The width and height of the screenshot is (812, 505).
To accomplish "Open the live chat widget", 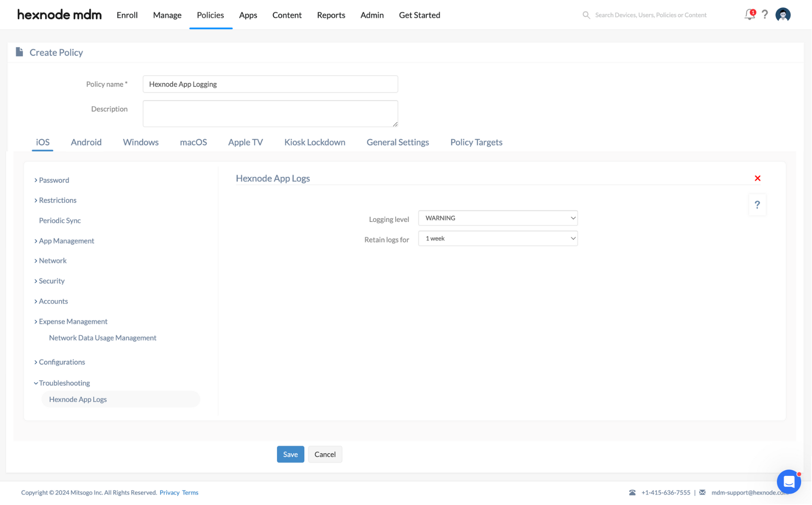I will [788, 482].
